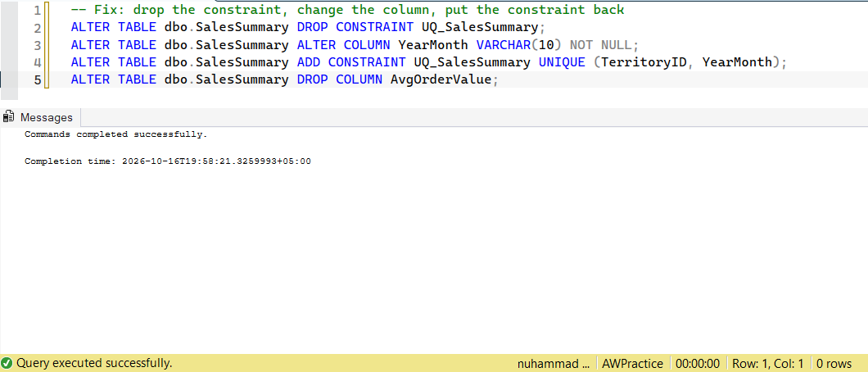Click the 'Commands completed successfully.' message
This screenshot has height=372, width=868.
[x=116, y=134]
